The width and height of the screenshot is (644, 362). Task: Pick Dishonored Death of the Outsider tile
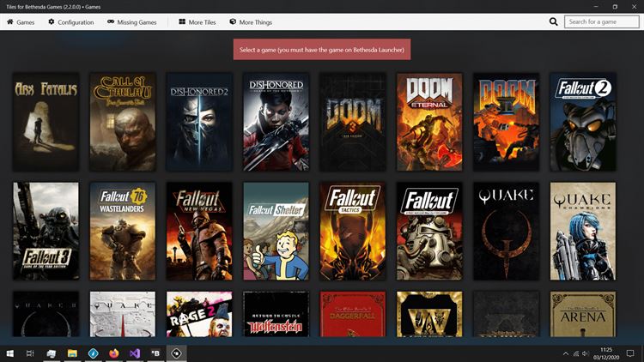click(276, 122)
